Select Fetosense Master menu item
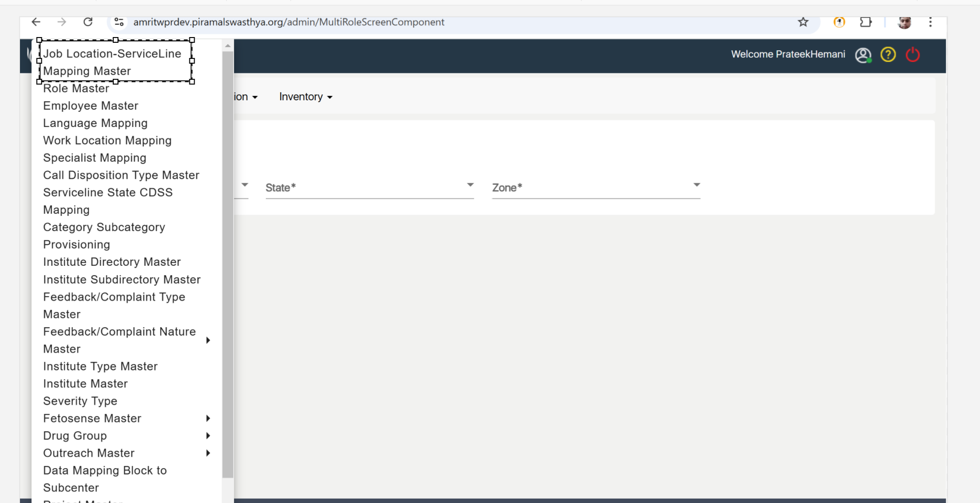Image resolution: width=980 pixels, height=503 pixels. [92, 418]
